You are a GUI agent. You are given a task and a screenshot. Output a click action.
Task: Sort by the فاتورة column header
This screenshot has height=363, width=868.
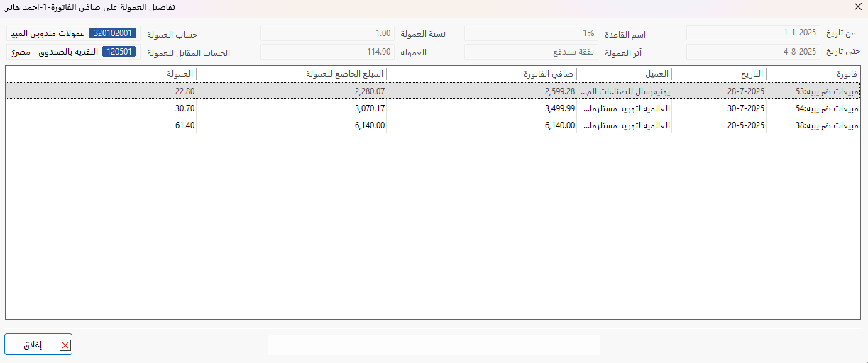pyautogui.click(x=813, y=73)
